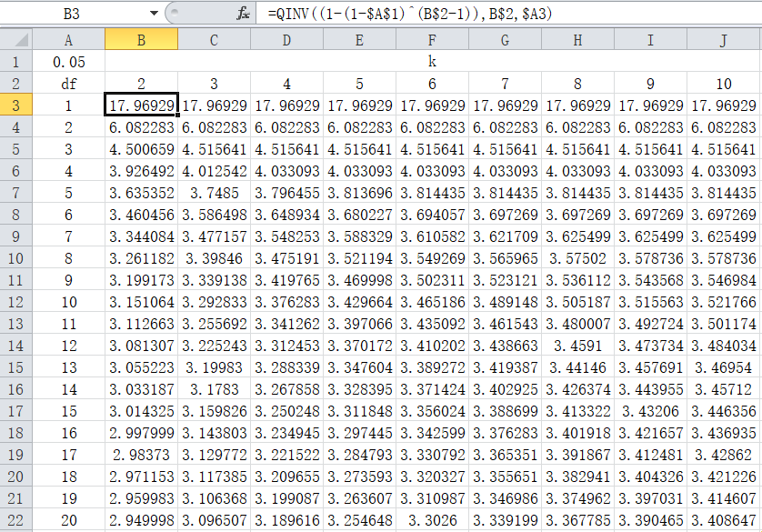Click cell B22 containing 2.949998
This screenshot has width=762, height=532.
[142, 520]
